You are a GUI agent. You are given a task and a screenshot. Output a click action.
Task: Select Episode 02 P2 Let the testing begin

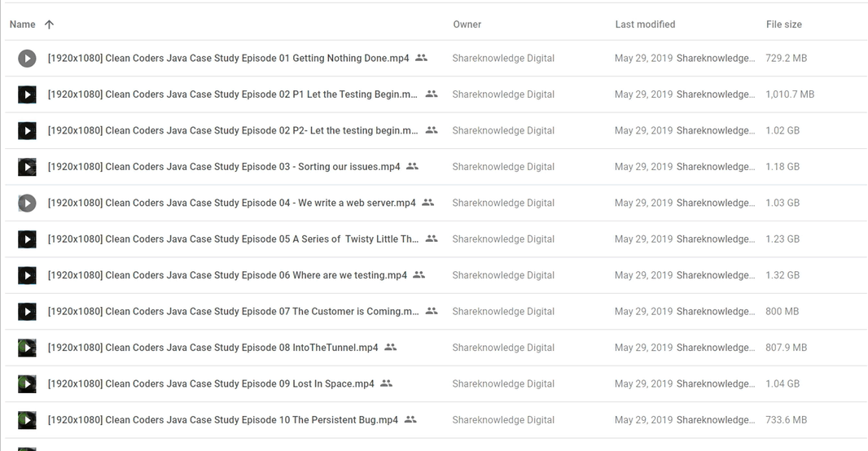(x=435, y=130)
